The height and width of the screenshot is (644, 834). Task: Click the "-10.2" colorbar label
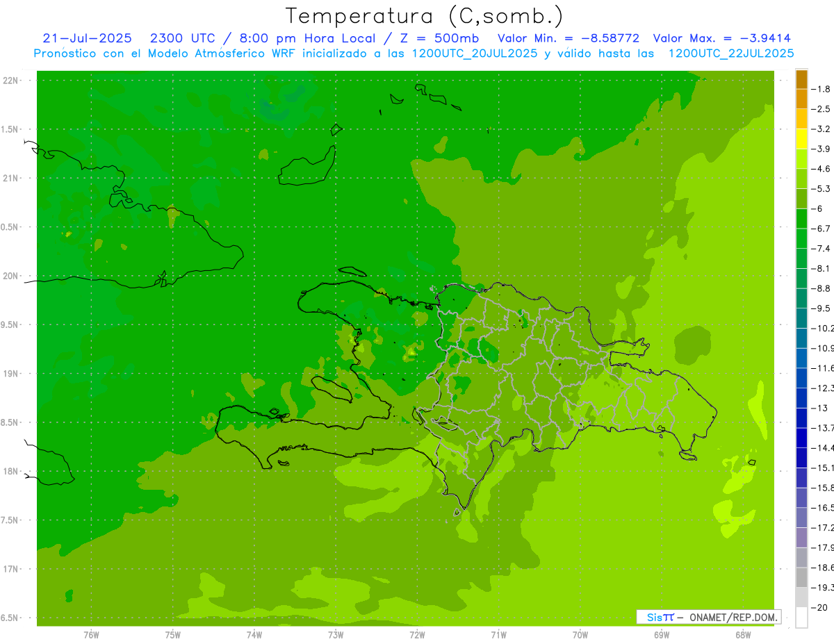[x=824, y=328]
